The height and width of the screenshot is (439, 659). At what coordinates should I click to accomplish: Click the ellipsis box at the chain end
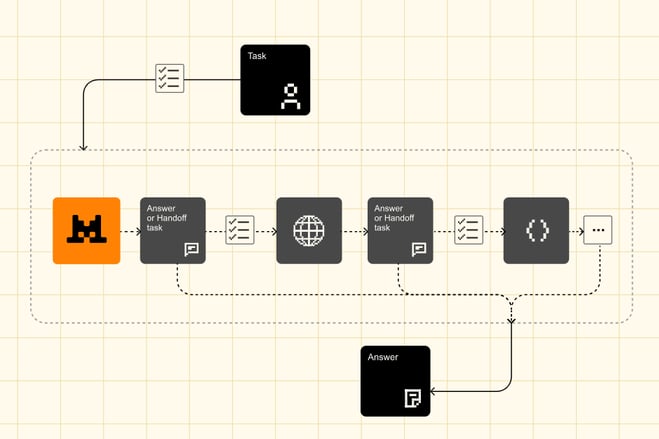598,230
